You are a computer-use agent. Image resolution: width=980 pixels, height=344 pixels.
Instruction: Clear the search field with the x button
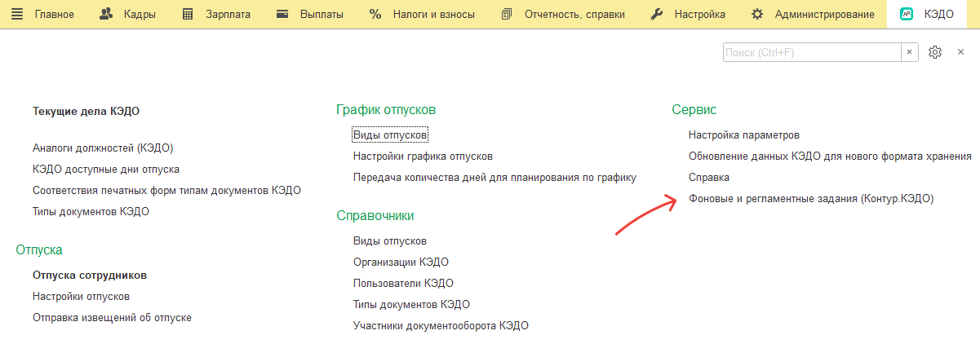tap(909, 52)
